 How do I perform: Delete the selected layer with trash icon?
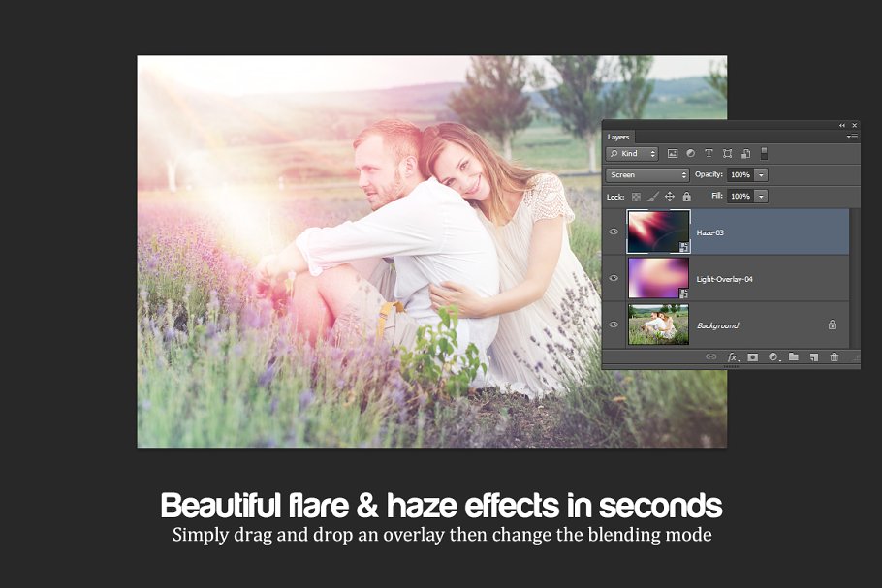click(835, 356)
